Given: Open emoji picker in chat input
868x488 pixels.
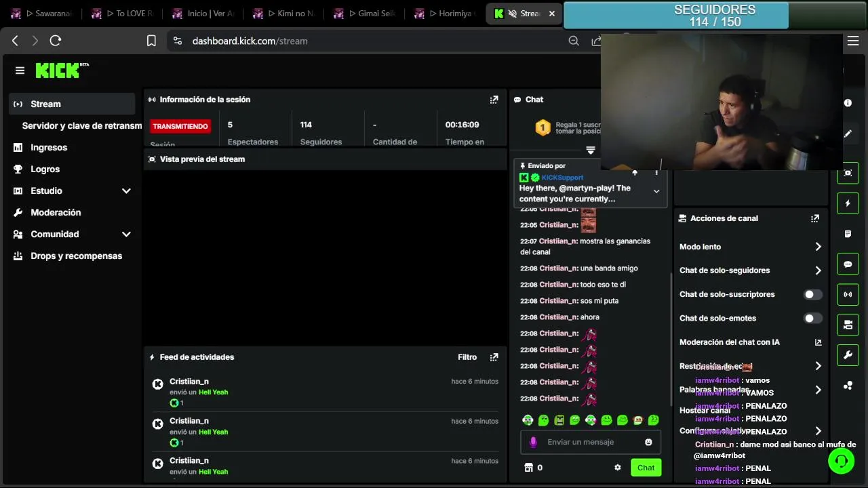Looking at the screenshot, I should click(x=648, y=442).
